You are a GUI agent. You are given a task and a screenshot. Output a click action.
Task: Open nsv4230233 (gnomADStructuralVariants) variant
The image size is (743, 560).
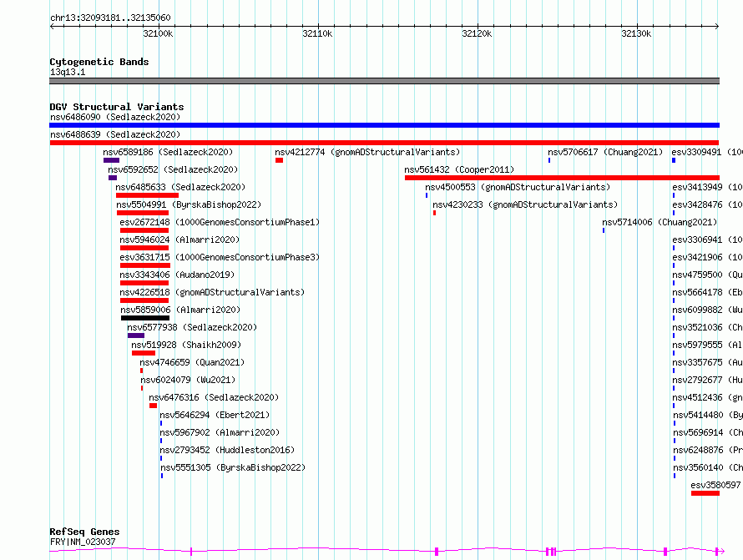click(x=525, y=204)
